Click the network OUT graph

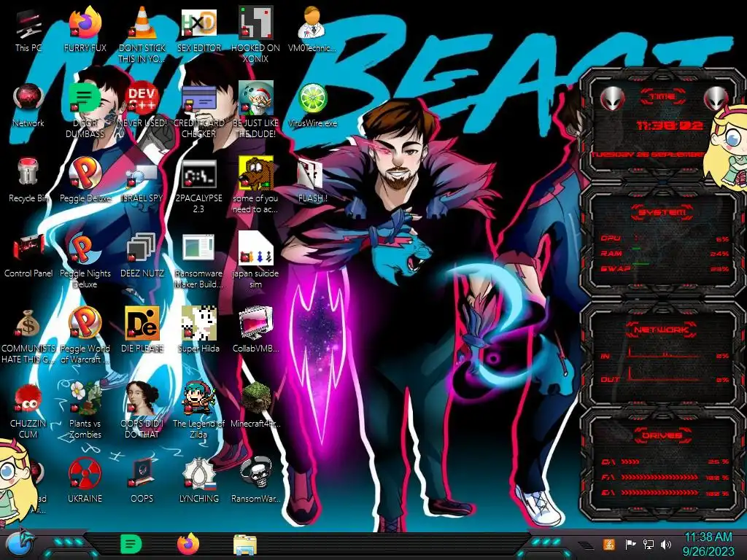click(x=665, y=376)
